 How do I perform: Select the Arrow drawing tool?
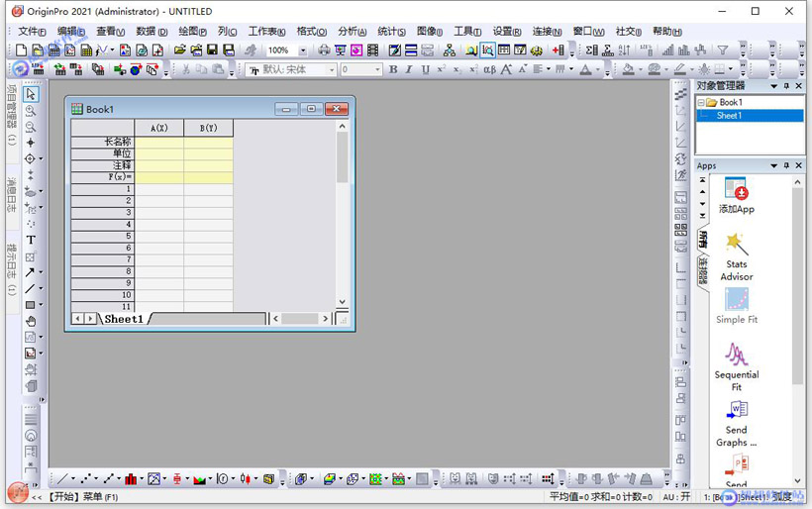pyautogui.click(x=30, y=272)
